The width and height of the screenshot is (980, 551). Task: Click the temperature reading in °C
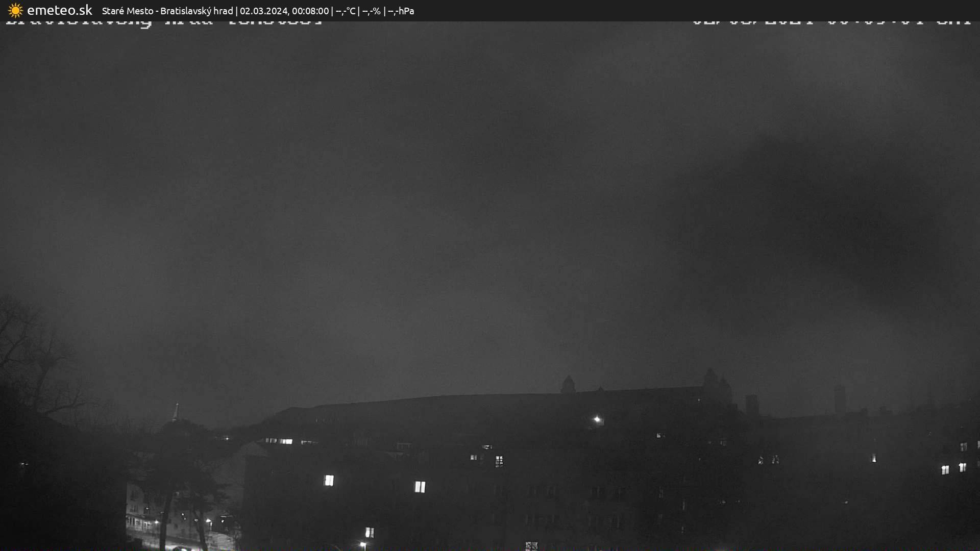pos(346,11)
